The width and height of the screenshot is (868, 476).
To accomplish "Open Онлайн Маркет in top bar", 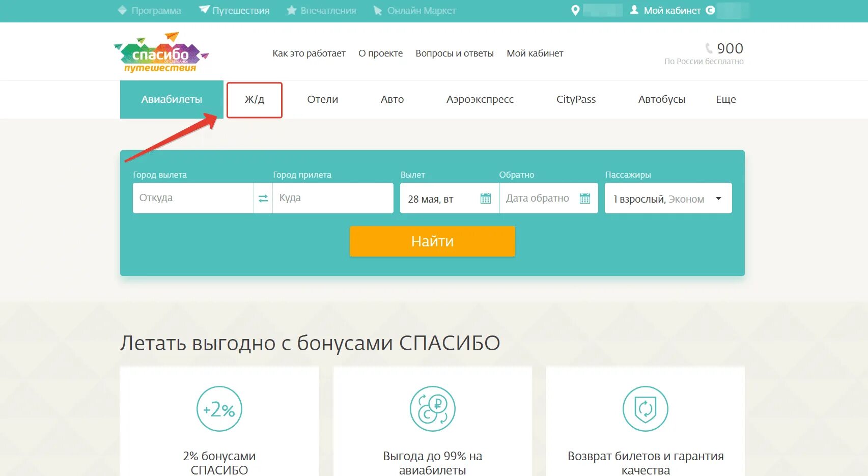I will click(422, 10).
